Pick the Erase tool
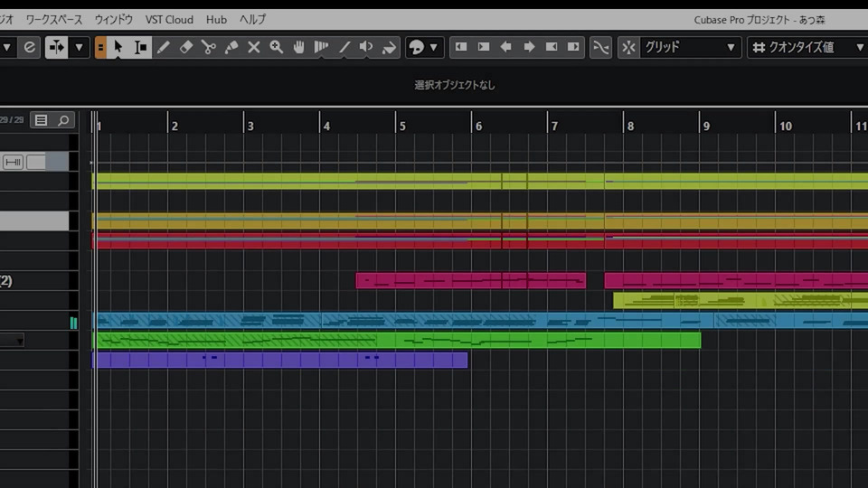This screenshot has width=868, height=488. (x=186, y=47)
